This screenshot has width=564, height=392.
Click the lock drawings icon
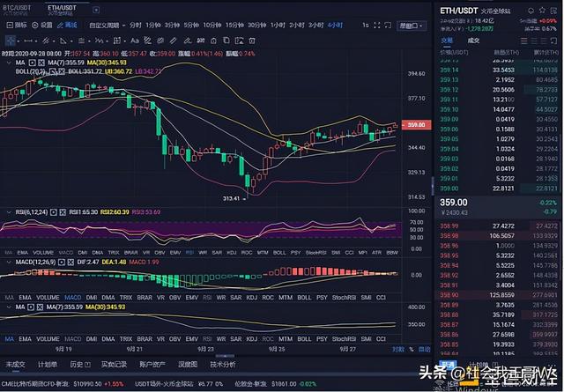213,41
